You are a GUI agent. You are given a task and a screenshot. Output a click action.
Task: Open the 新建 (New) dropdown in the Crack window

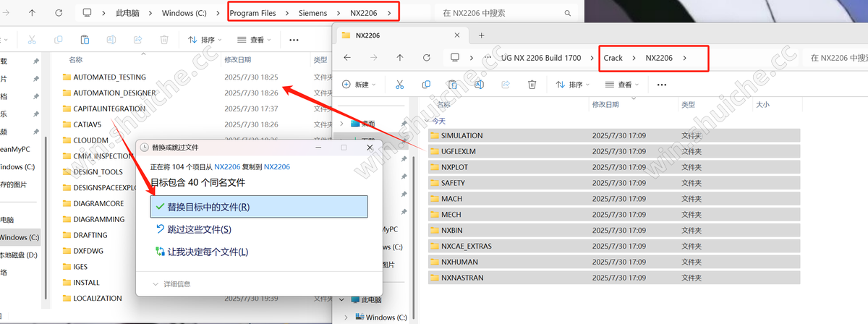click(x=359, y=85)
